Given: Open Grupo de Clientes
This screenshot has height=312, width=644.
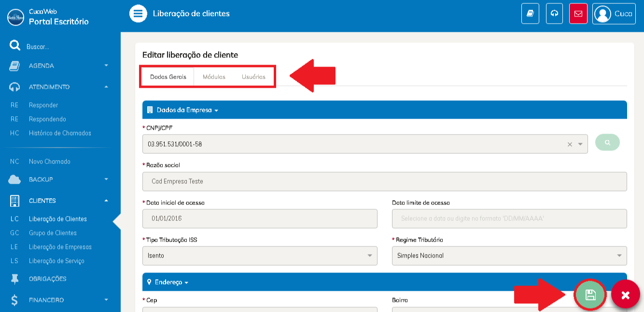Looking at the screenshot, I should point(53,233).
